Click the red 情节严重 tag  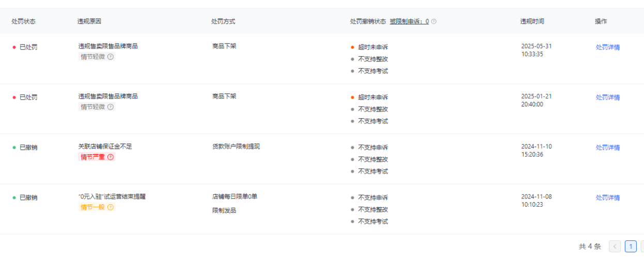tap(92, 157)
